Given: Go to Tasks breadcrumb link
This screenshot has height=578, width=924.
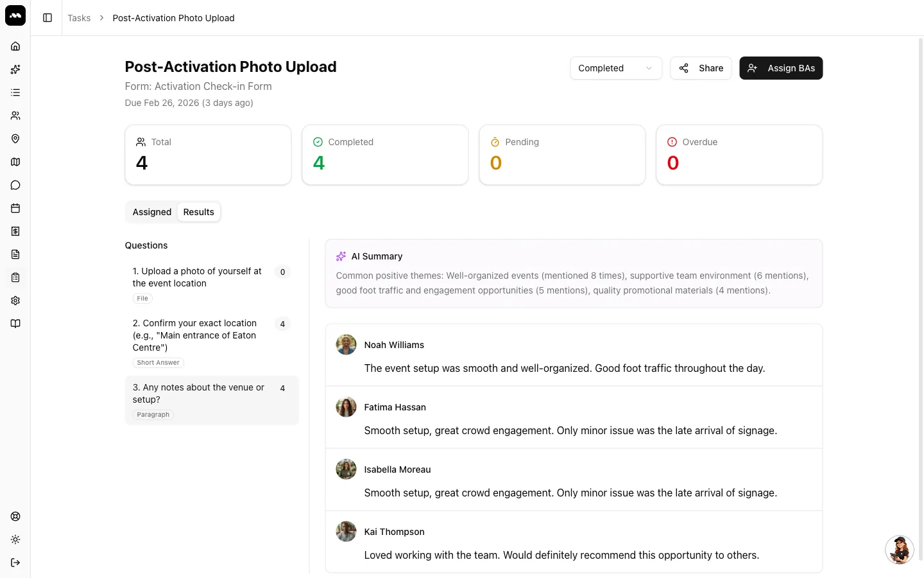Looking at the screenshot, I should click(x=79, y=18).
